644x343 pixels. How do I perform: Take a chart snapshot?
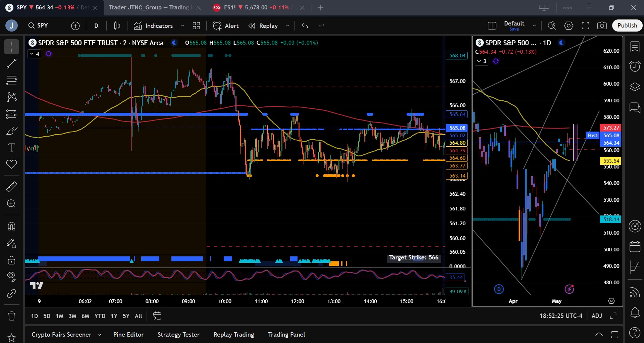602,26
